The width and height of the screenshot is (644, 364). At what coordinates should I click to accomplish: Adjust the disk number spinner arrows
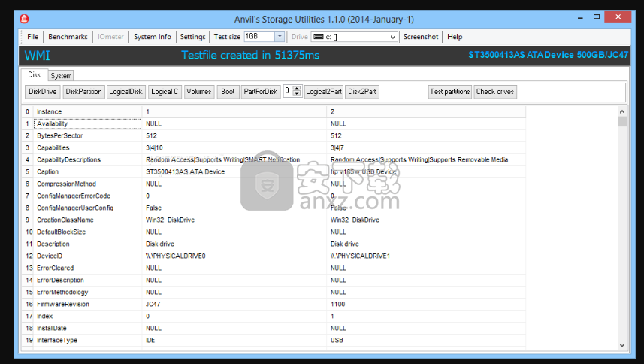tap(297, 92)
